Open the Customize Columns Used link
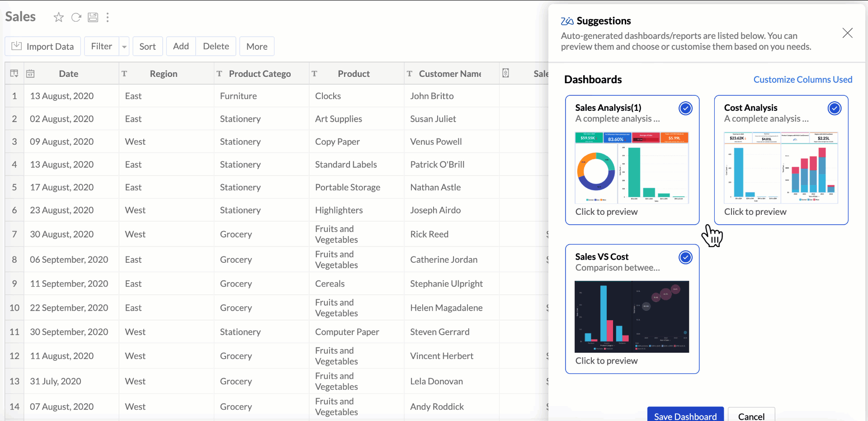The height and width of the screenshot is (421, 868). pyautogui.click(x=802, y=80)
